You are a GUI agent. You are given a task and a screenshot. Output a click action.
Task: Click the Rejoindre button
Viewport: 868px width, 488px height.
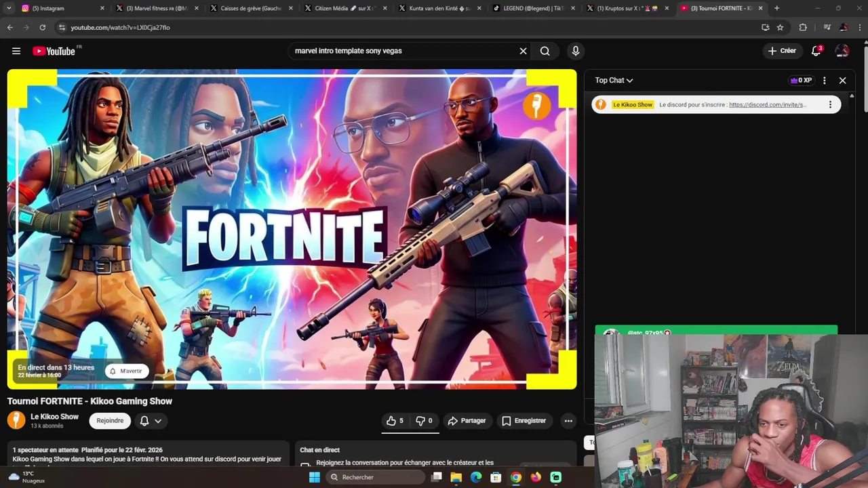tap(110, 421)
